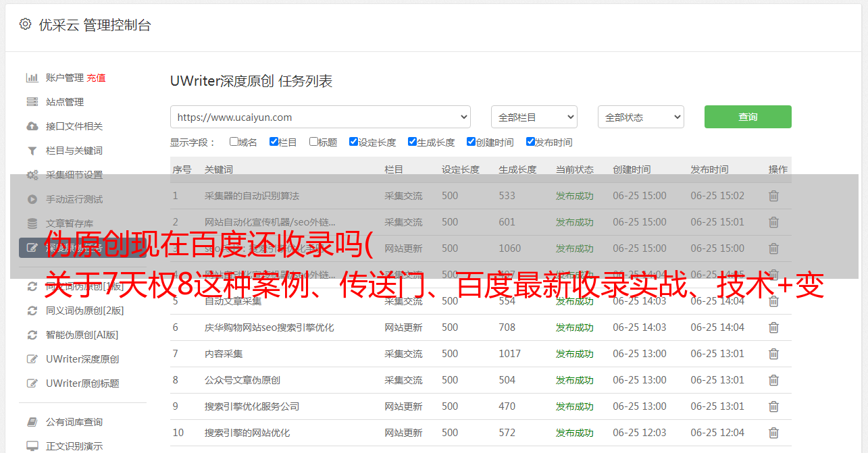Click the server icon for 站点管理
The width and height of the screenshot is (868, 453).
tap(32, 102)
